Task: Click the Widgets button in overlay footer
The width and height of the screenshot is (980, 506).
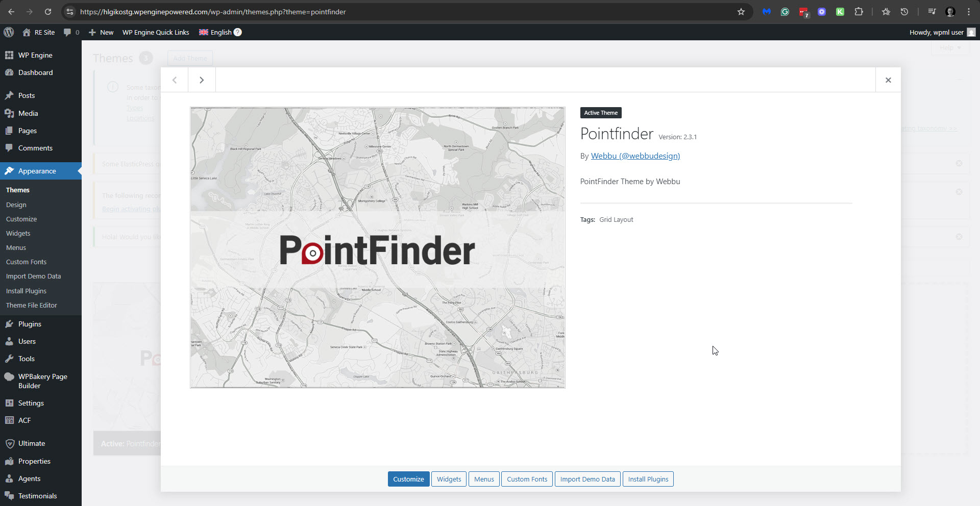Action: (449, 479)
